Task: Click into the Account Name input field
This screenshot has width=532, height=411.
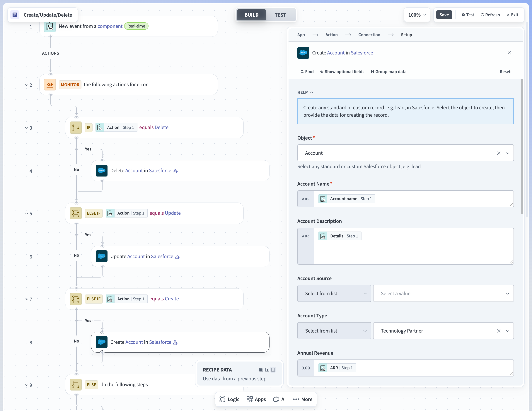Action: click(414, 199)
